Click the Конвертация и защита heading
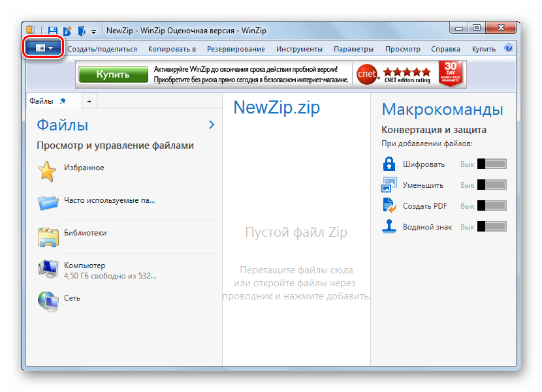542x392 pixels. tap(434, 130)
